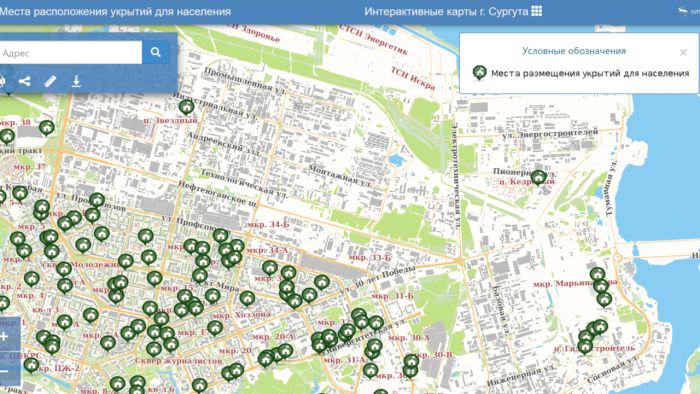Open shelter marker right of мкр. 1 label
The width and height of the screenshot is (700, 394).
(215, 328)
